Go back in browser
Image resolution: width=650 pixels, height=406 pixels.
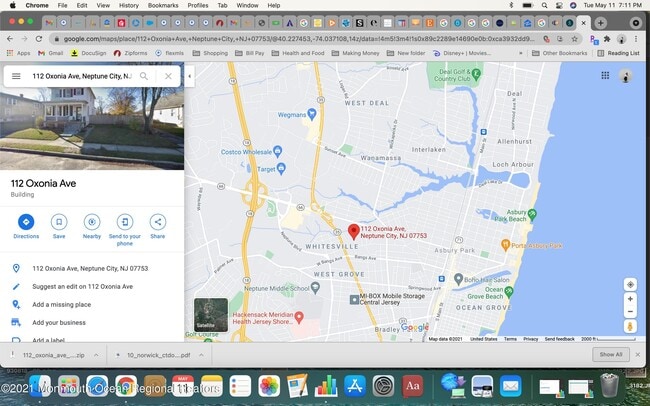point(10,39)
